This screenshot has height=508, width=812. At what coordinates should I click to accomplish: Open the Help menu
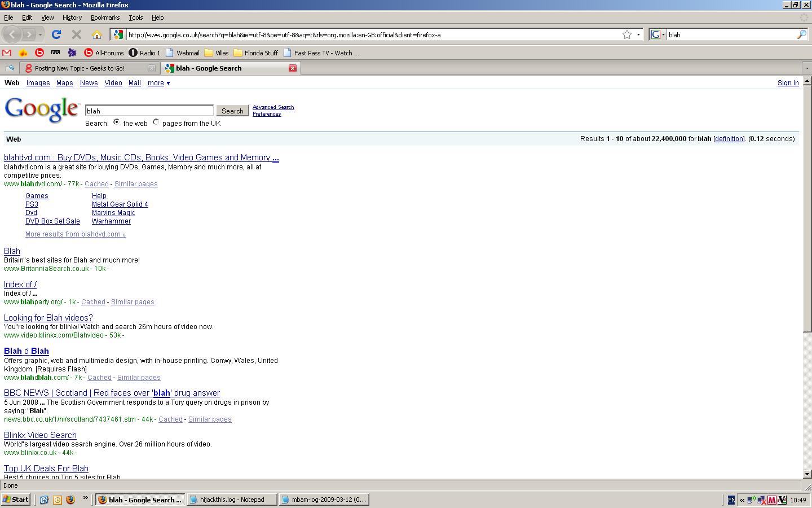[x=158, y=17]
